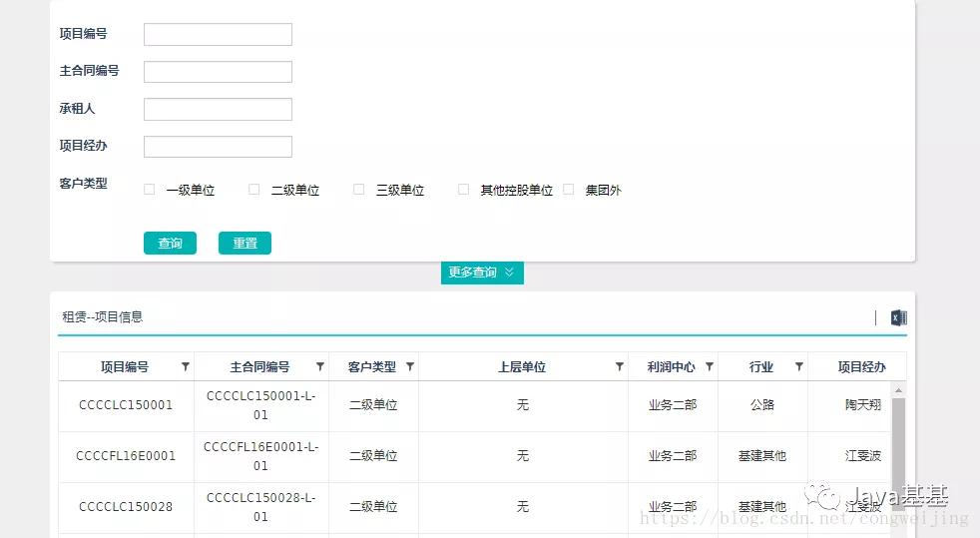Select 江雯波 cell in CCCCFL16E0001 row
Screen dimensions: 980x538
(x=862, y=456)
